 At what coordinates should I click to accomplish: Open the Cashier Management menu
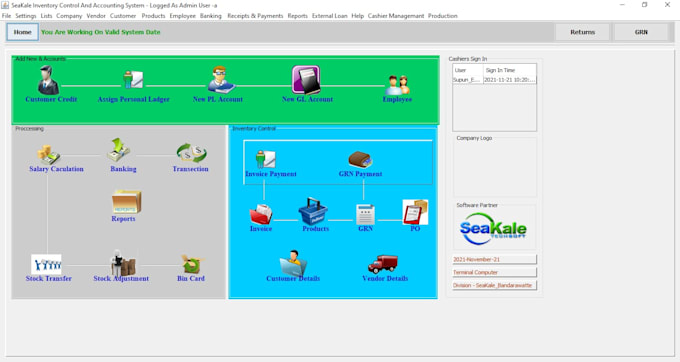tap(396, 16)
